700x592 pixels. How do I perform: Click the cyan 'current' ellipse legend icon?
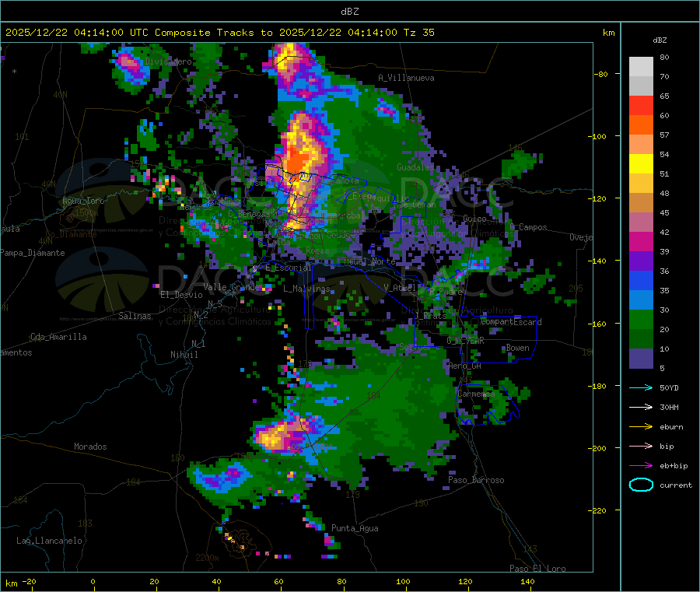click(641, 485)
